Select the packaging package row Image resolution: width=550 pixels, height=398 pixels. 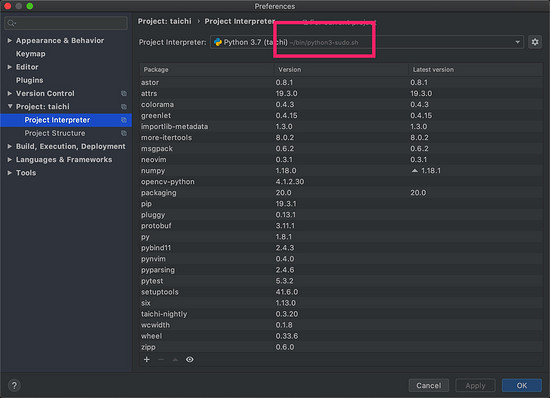tap(341, 193)
